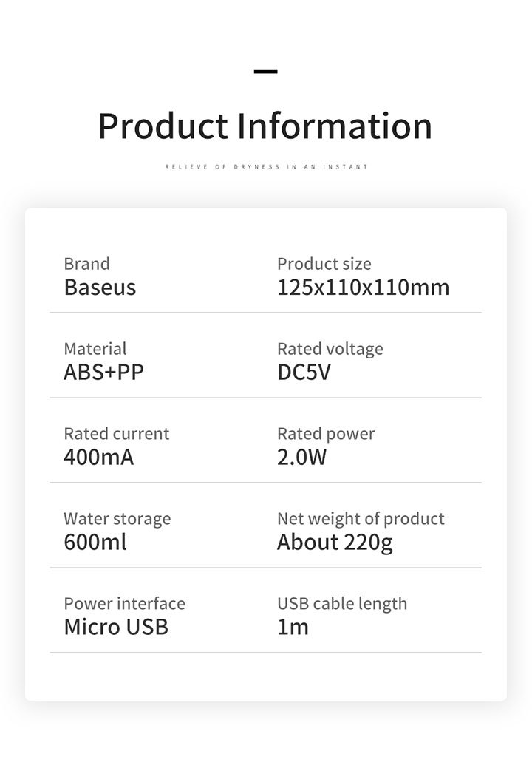Select the "Product size" label
Screen dimensions: 532x768
(324, 264)
